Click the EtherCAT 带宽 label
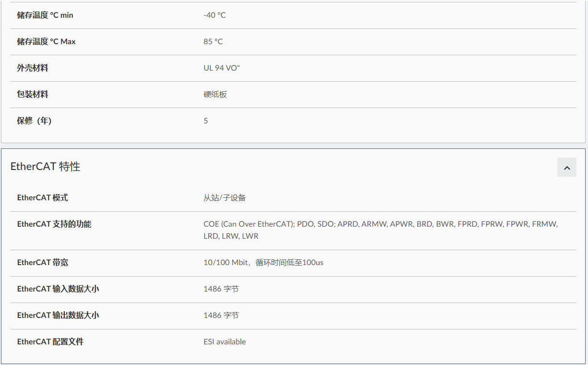The width and height of the screenshot is (588, 365). 43,263
